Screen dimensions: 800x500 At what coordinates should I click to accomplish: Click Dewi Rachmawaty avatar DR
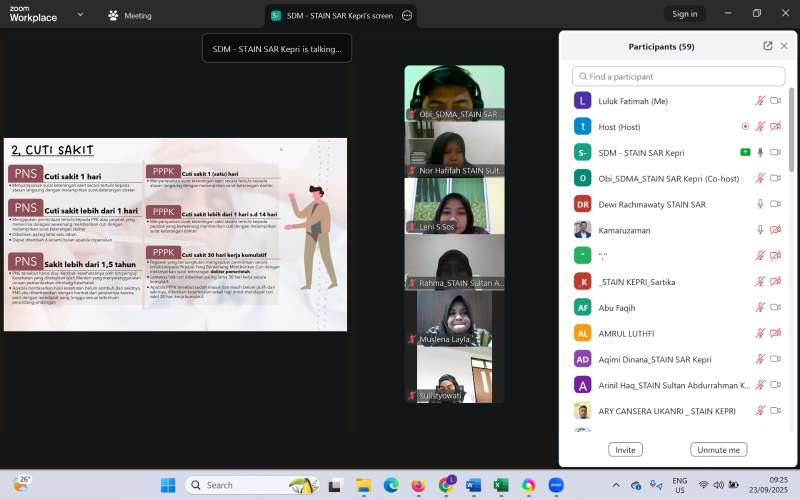click(582, 204)
